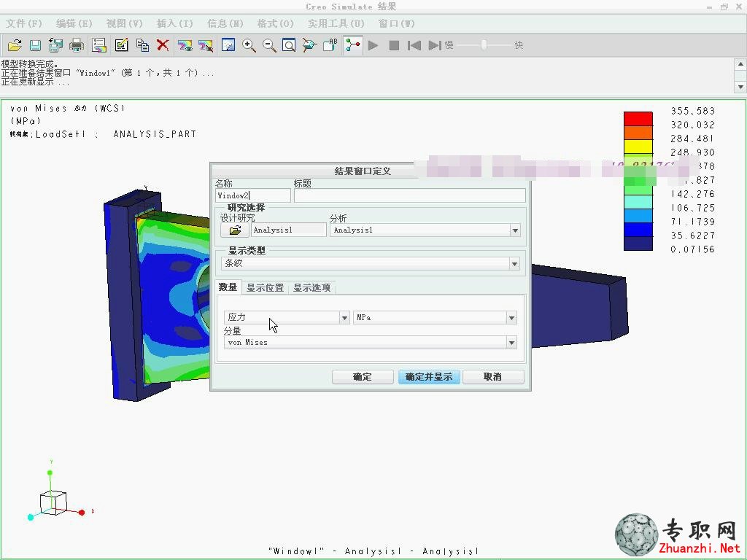Click the "Window1" - Analysis1 footer caption
The height and width of the screenshot is (560, 747).
[x=373, y=551]
